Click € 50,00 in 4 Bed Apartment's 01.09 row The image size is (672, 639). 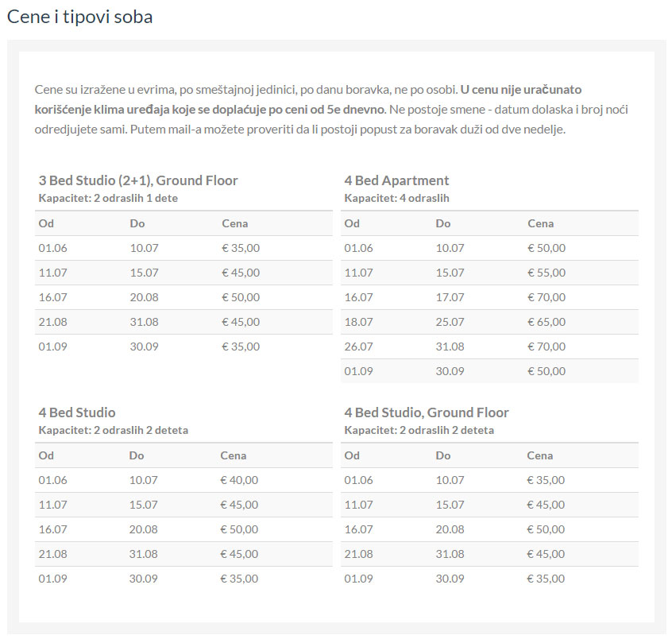[546, 371]
